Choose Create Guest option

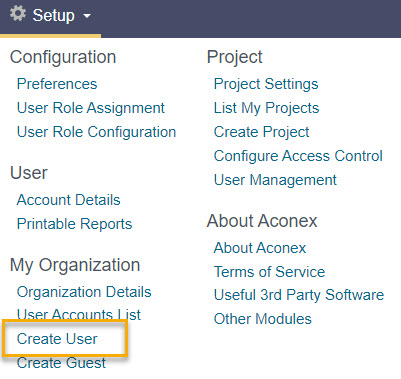[x=61, y=363]
